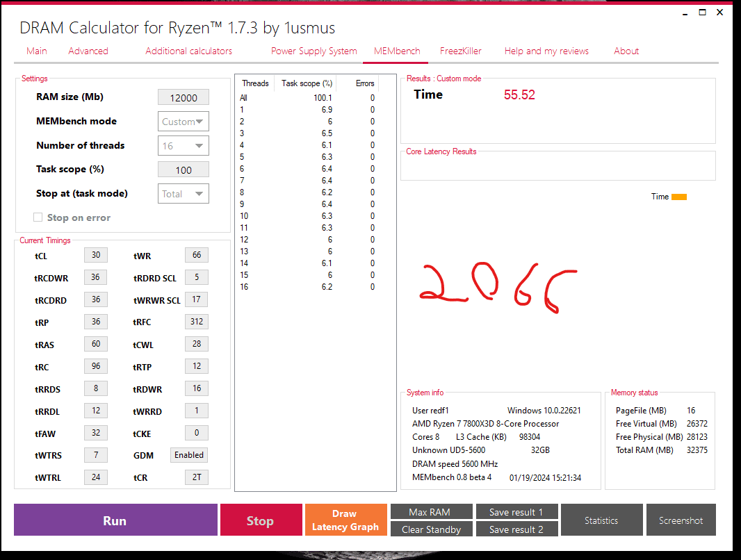Click the tCR 2T value field
741x560 pixels.
coord(197,477)
